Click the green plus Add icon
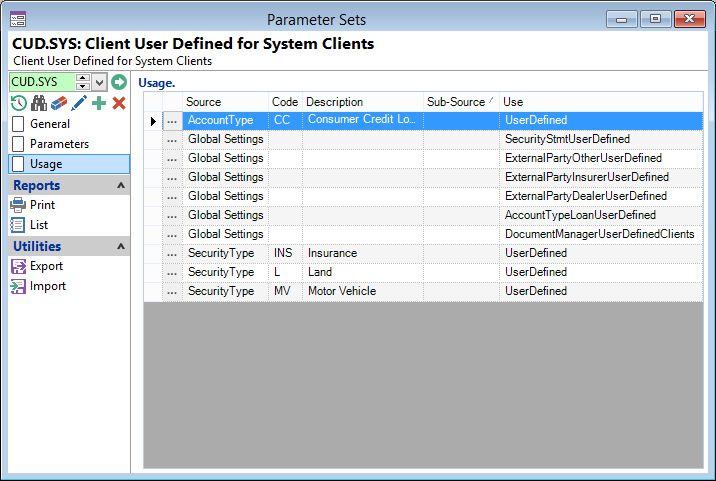 [x=99, y=103]
